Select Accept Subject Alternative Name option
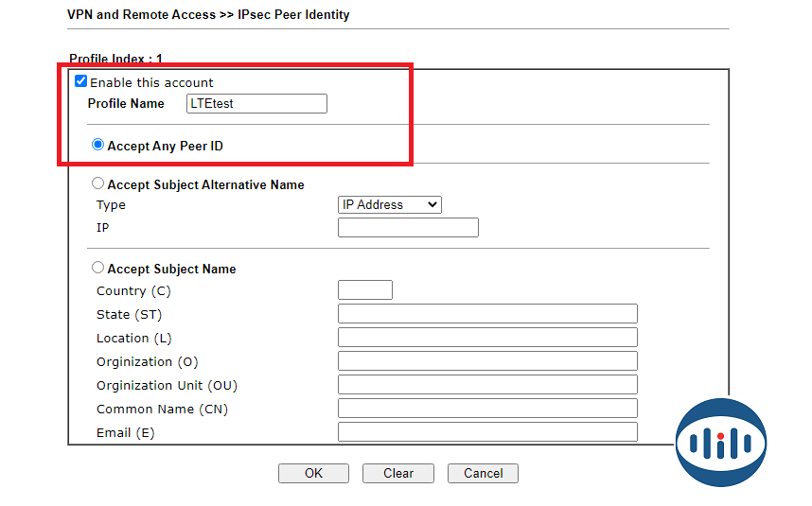This screenshot has height=506, width=812. 97,184
